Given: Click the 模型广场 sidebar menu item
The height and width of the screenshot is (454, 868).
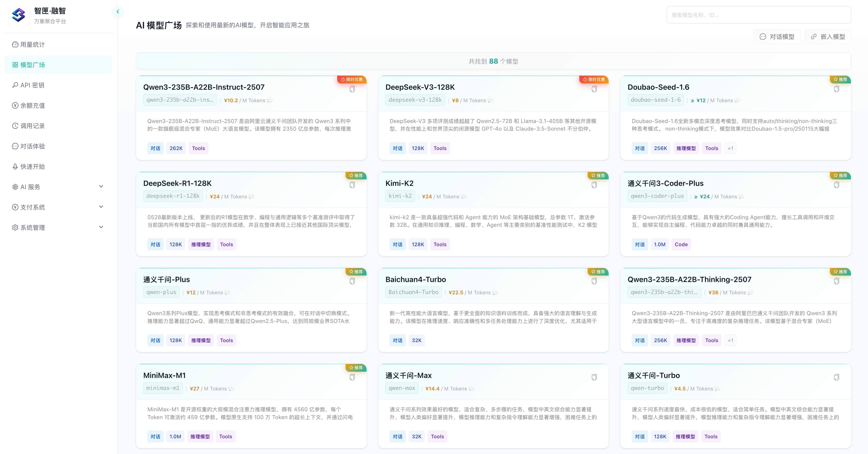Looking at the screenshot, I should pos(32,64).
